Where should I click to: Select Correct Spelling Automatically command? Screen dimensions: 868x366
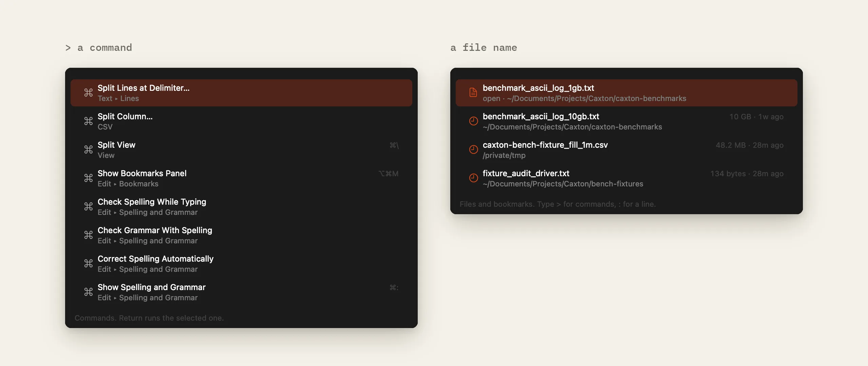click(241, 264)
